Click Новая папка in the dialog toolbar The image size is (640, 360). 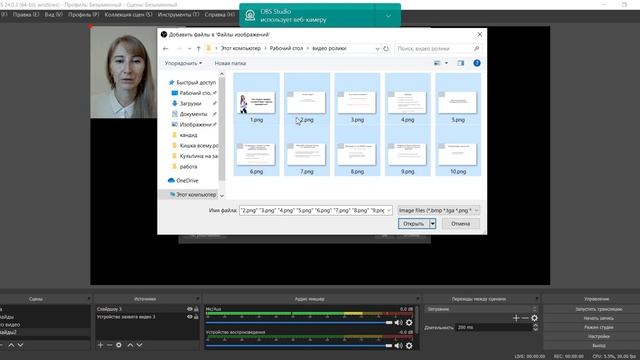(x=230, y=63)
